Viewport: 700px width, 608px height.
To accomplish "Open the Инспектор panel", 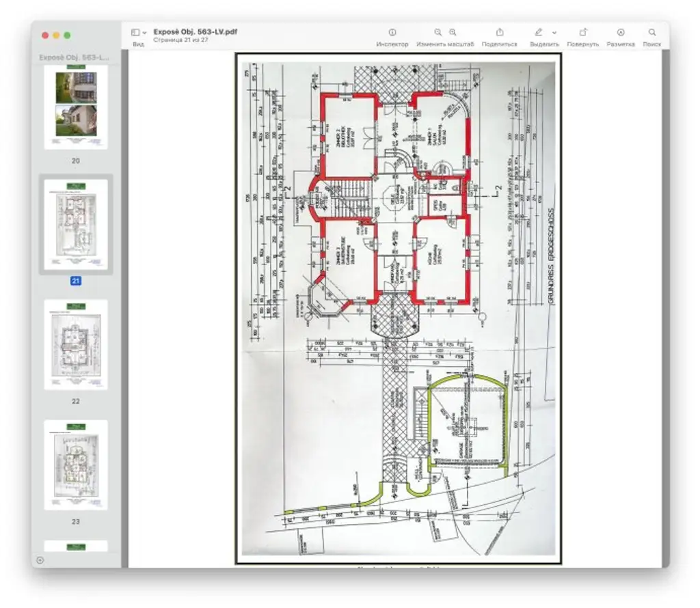I will tap(391, 31).
